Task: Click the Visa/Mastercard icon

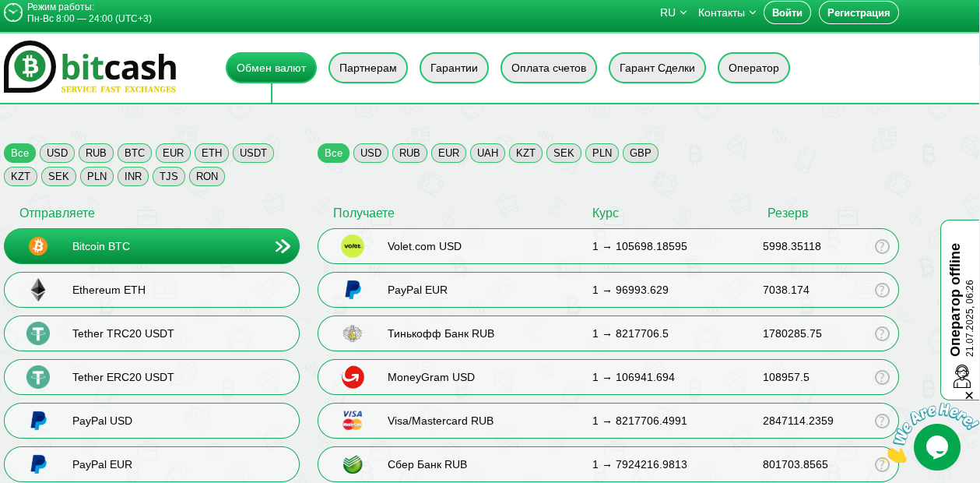Action: pos(353,421)
